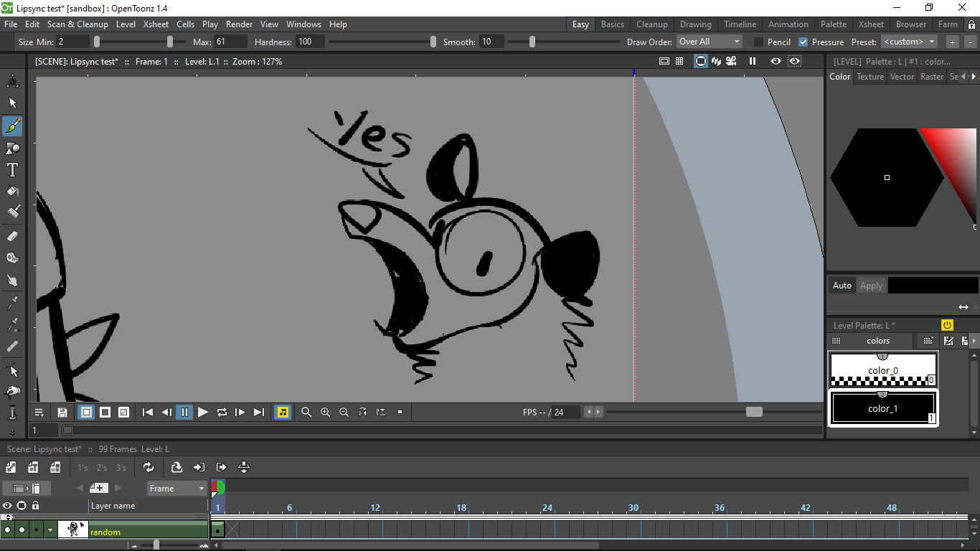Click the soundtrack note icon in playback bar
Screen dimensions: 980x551
(x=283, y=412)
